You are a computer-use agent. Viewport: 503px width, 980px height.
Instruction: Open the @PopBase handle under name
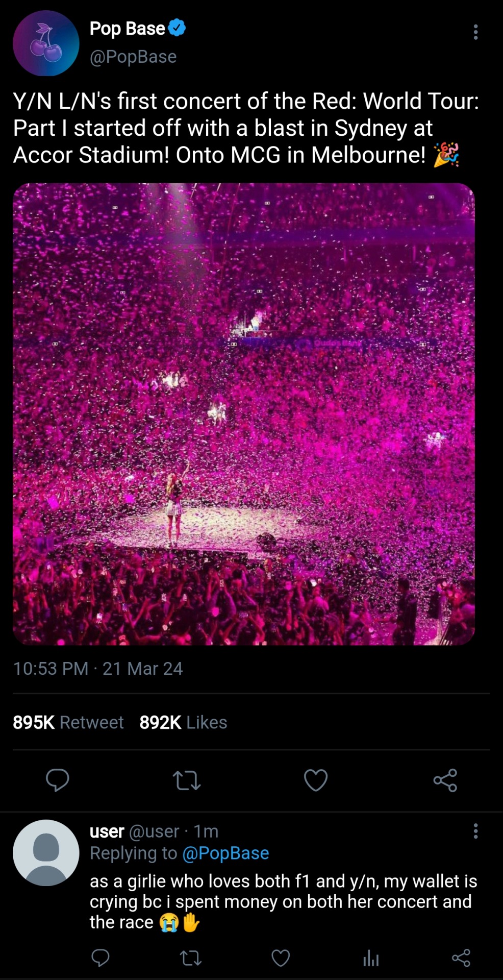click(133, 57)
